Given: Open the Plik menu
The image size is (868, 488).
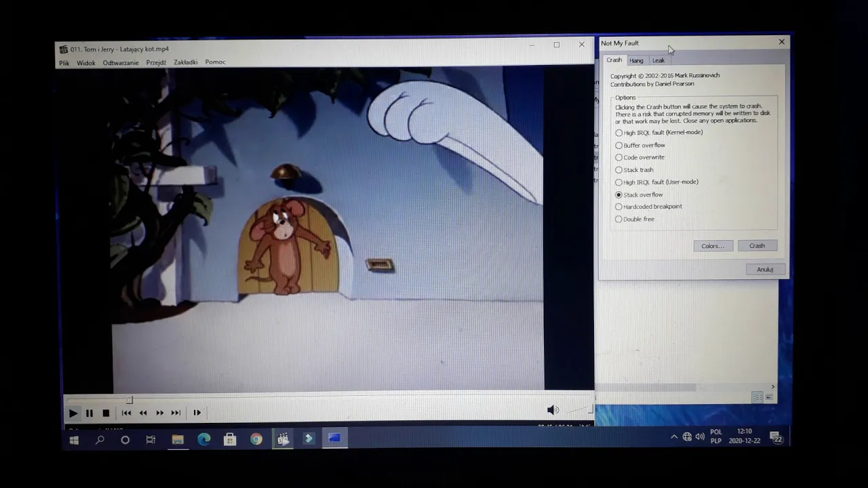Looking at the screenshot, I should pyautogui.click(x=64, y=63).
